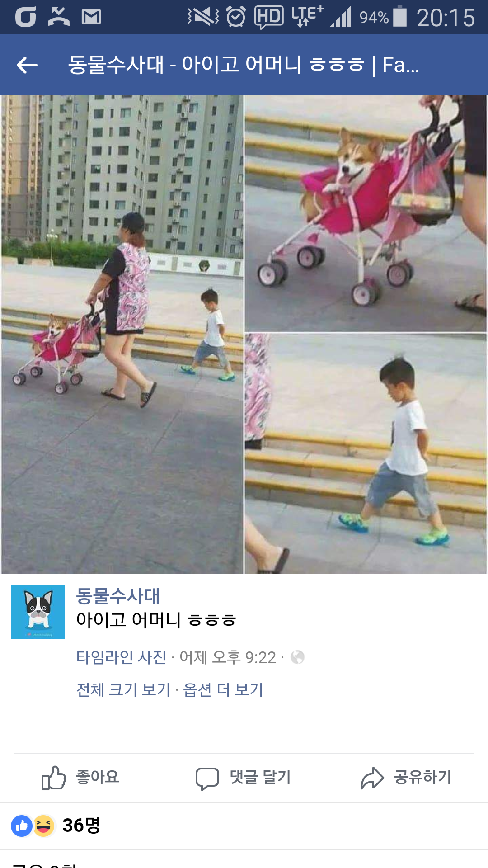488x868 pixels.
Task: Tap the 공유하기 share arrow icon
Action: coord(372,778)
